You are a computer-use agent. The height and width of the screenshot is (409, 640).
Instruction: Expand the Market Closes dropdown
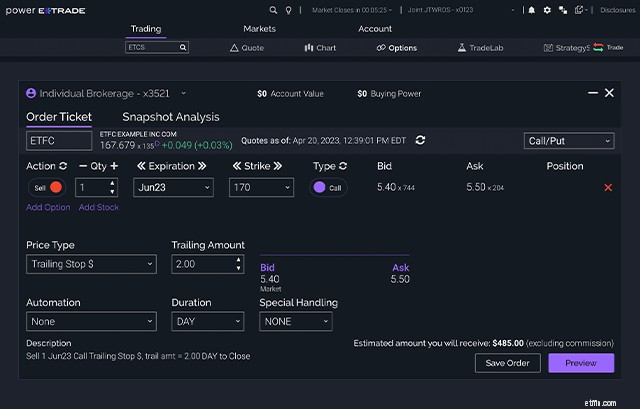(352, 10)
